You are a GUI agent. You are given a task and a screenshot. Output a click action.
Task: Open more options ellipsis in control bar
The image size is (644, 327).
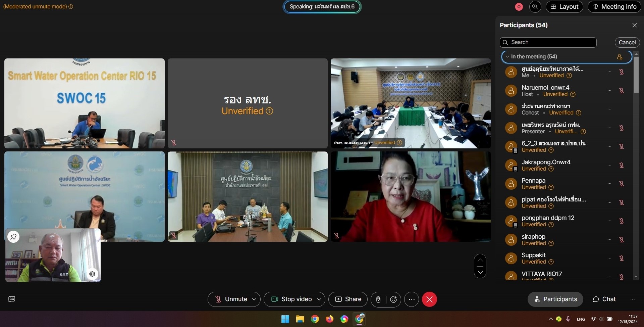[x=412, y=299]
